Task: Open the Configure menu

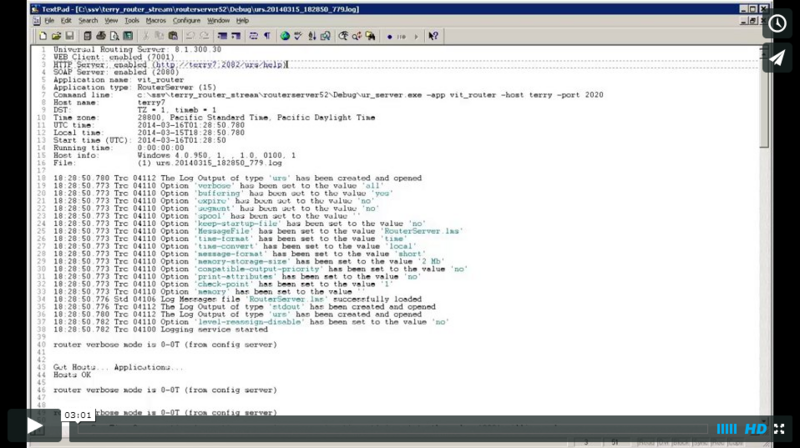Action: (186, 20)
